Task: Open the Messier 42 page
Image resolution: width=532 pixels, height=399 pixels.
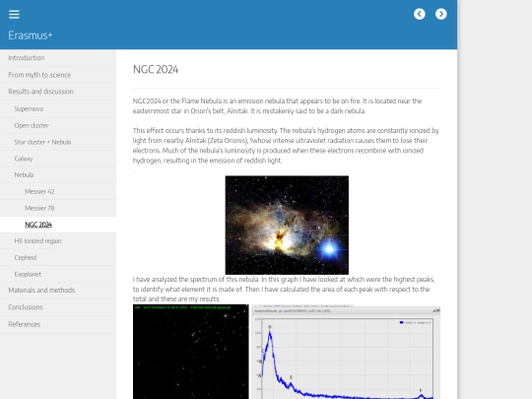Action: tap(58, 191)
